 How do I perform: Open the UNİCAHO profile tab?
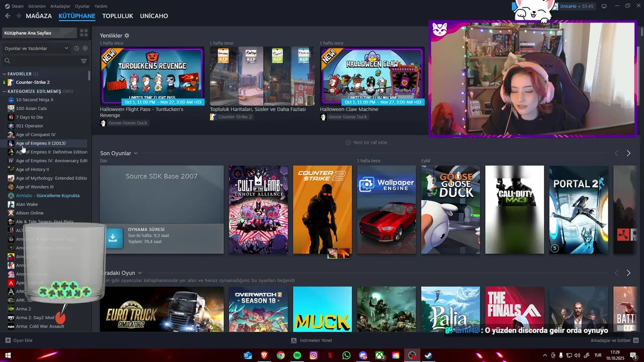[154, 16]
